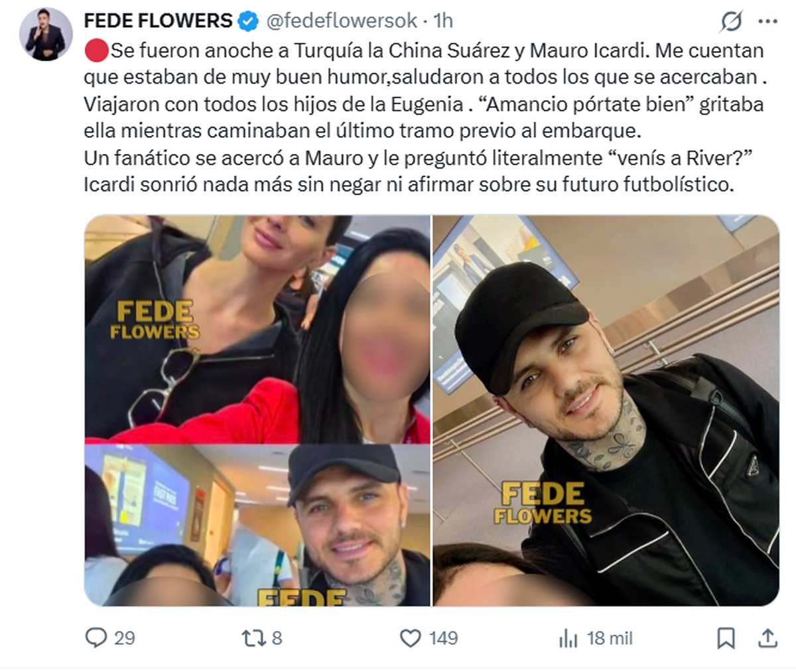This screenshot has width=796, height=672.
Task: Click the share upload icon
Action: (767, 638)
